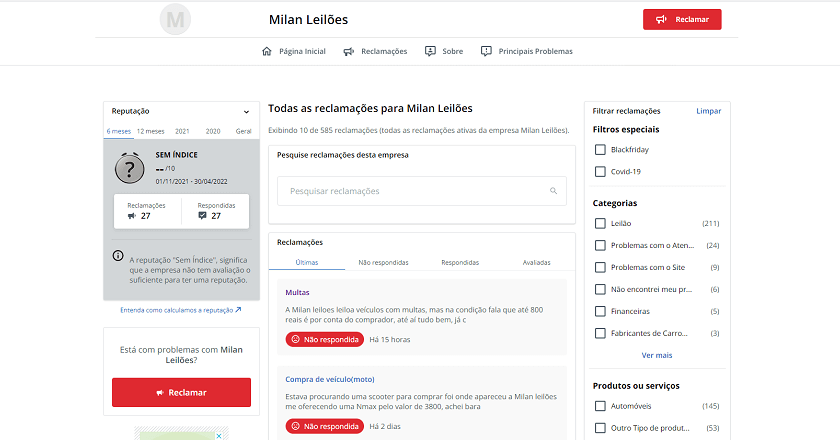Click the Milan Leilões avatar logo

176,19
